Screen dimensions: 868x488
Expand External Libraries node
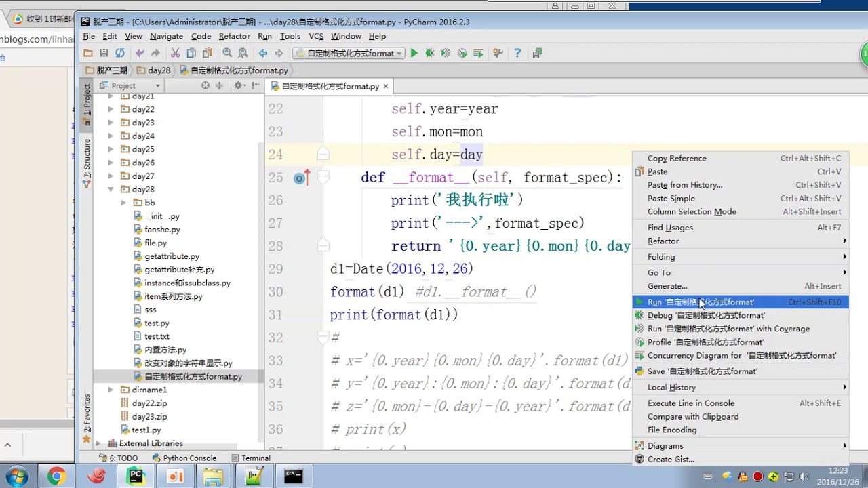(98, 443)
